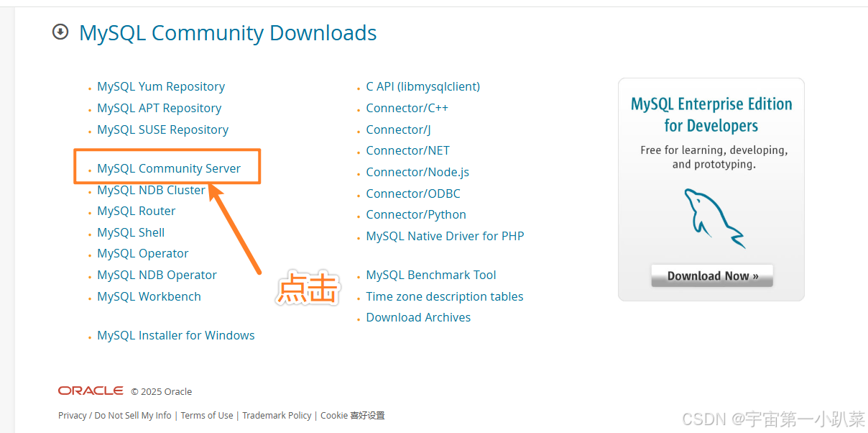Open MySQL NDB Cluster link

point(152,190)
